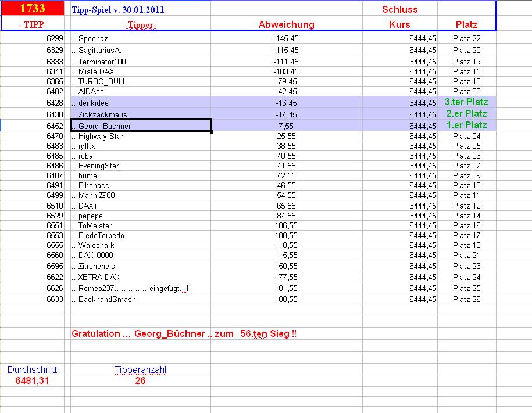Click the Platz 22 cell
Screen dimensions: 532x413
tap(466, 39)
